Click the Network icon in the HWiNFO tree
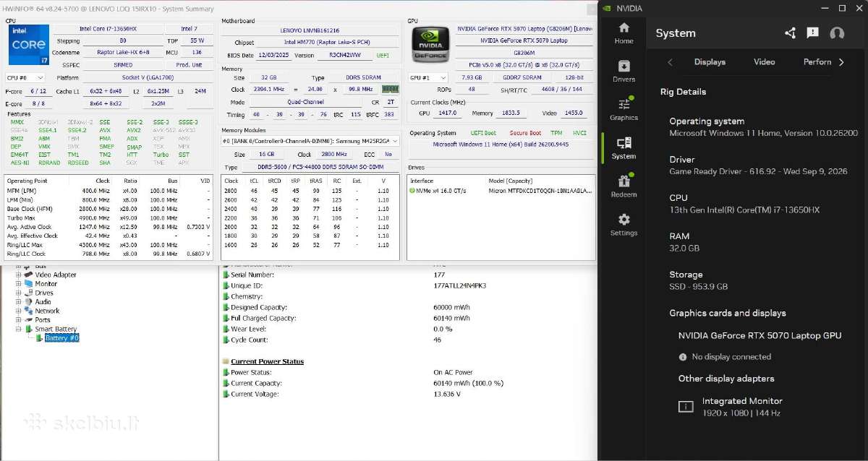 [x=29, y=311]
